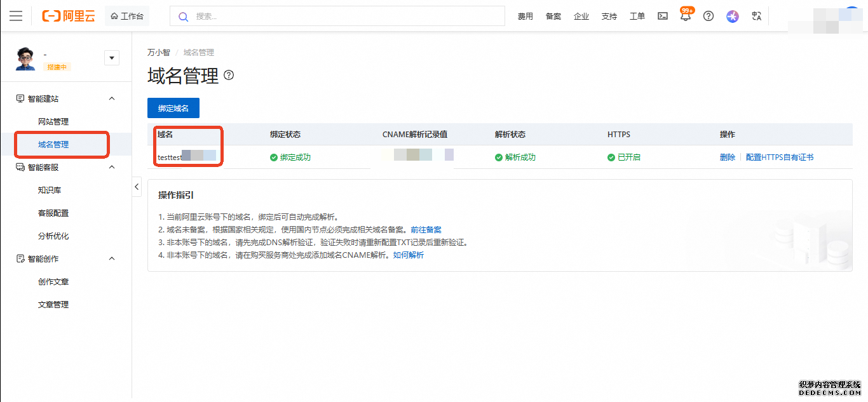Click the Alibaba Cloud logo
This screenshot has height=402, width=868.
68,16
